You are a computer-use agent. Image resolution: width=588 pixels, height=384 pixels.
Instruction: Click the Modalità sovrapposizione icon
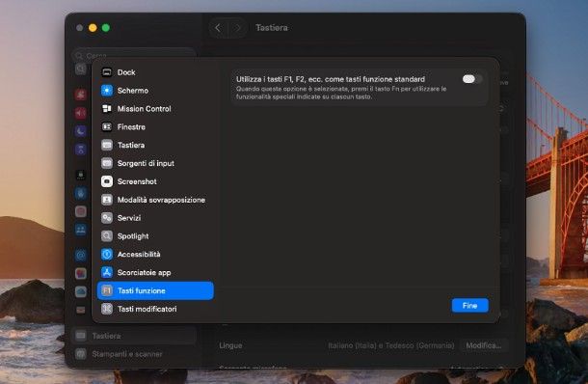coord(107,200)
